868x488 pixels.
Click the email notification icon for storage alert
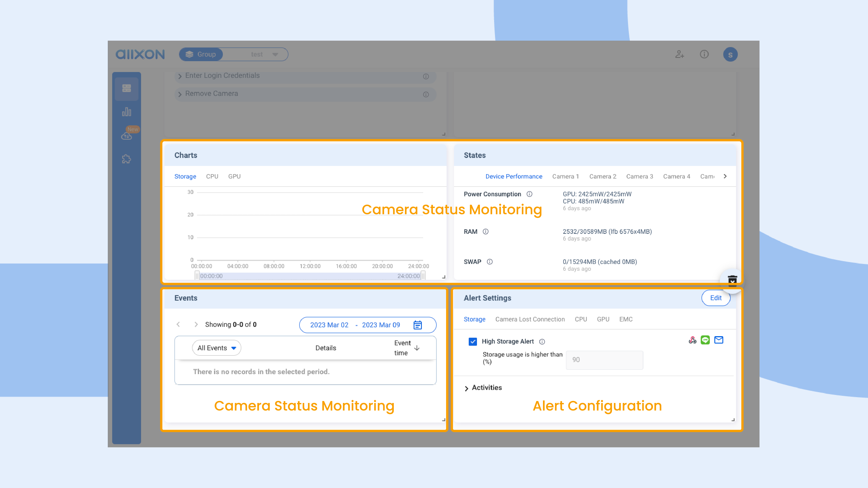[719, 340]
